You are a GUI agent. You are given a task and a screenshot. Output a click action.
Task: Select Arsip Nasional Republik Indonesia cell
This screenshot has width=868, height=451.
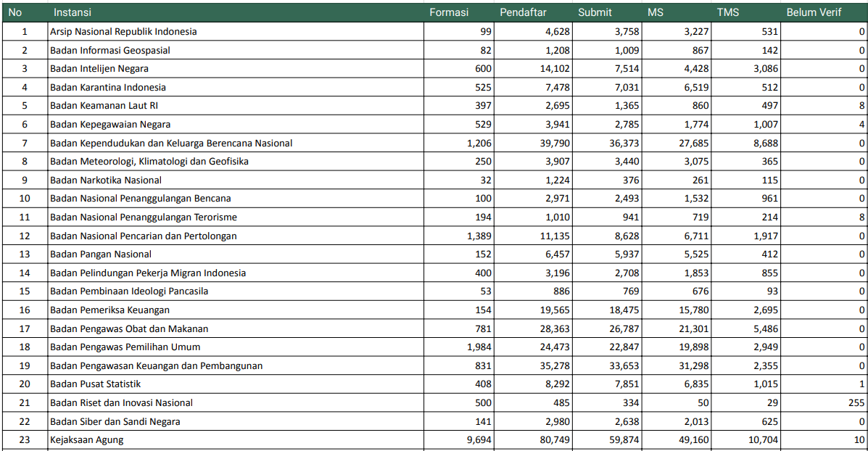[x=236, y=32]
